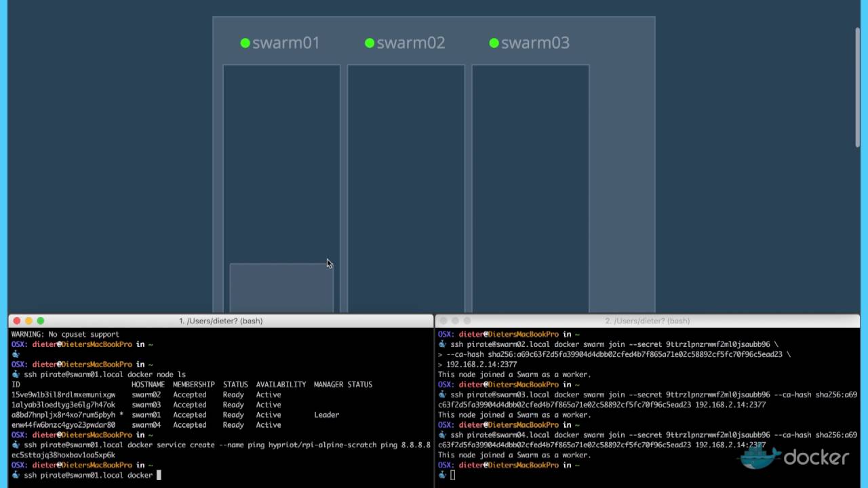The height and width of the screenshot is (488, 868).
Task: Click the container box inside swarm01 column
Action: point(281,288)
